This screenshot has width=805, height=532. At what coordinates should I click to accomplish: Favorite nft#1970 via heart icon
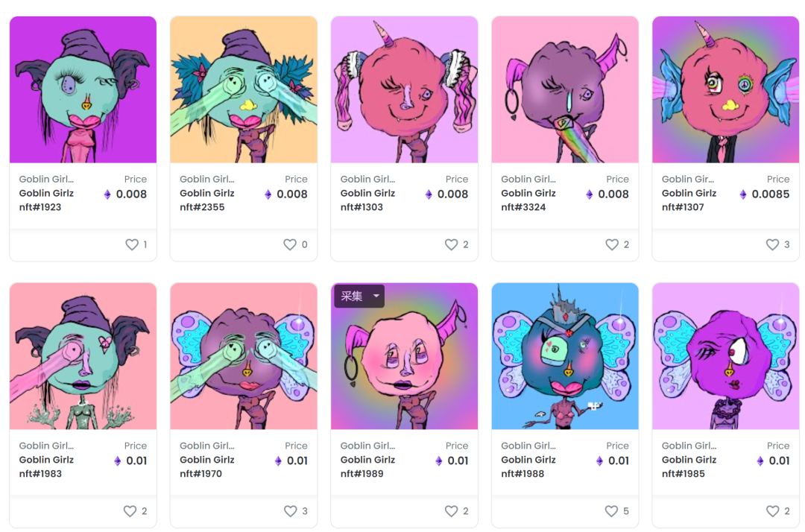pyautogui.click(x=291, y=511)
